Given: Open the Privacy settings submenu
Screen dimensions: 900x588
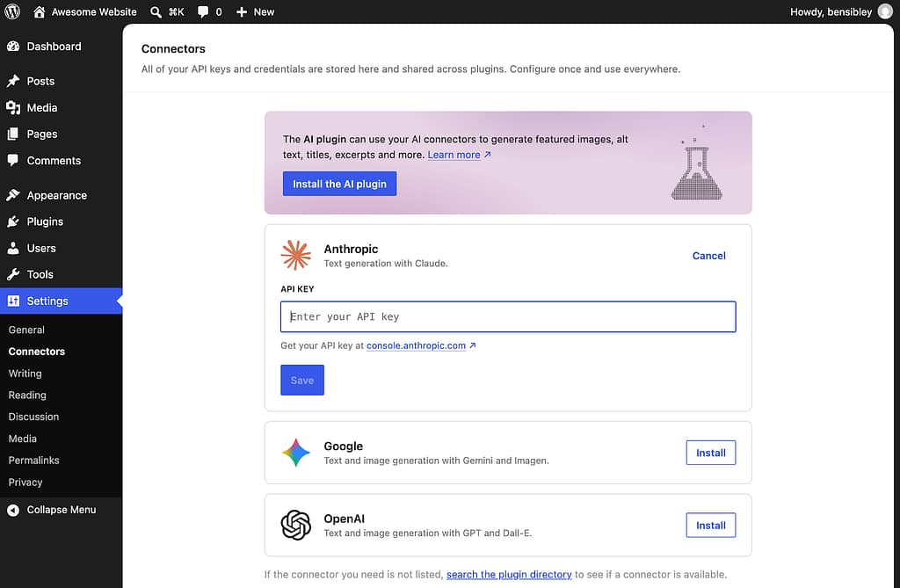Looking at the screenshot, I should 25,483.
